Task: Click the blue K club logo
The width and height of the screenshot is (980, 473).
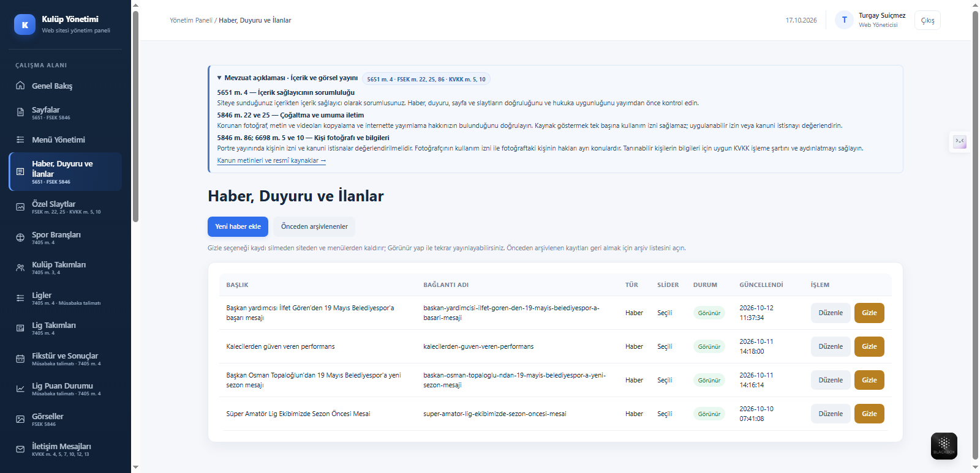Action: (x=24, y=24)
